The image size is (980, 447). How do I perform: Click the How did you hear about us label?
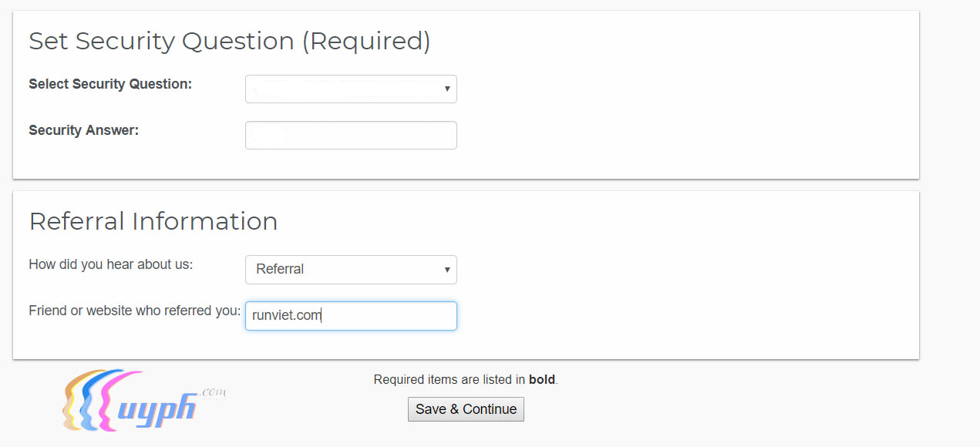pos(110,264)
